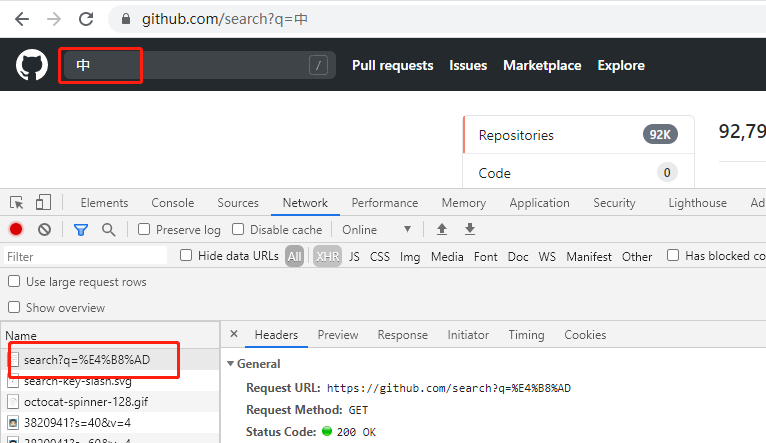Filter requests by Img type
Viewport: 766px width, 443px height.
click(x=410, y=257)
